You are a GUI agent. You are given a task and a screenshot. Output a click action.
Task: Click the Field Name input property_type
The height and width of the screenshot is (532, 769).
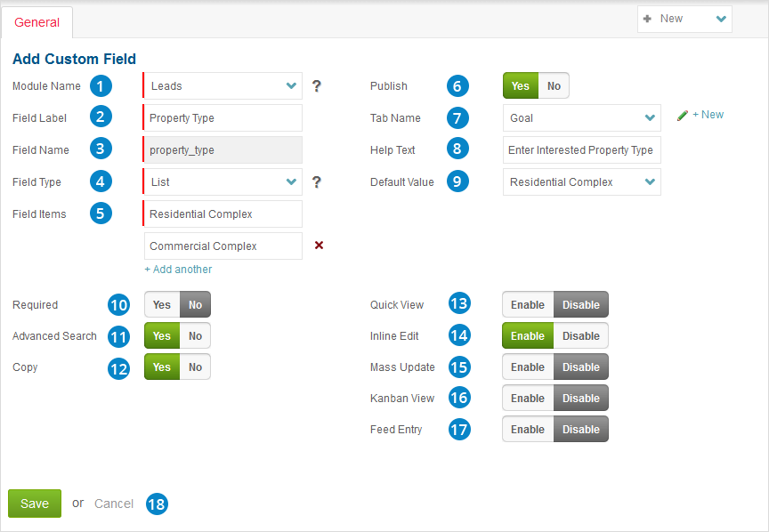223,150
